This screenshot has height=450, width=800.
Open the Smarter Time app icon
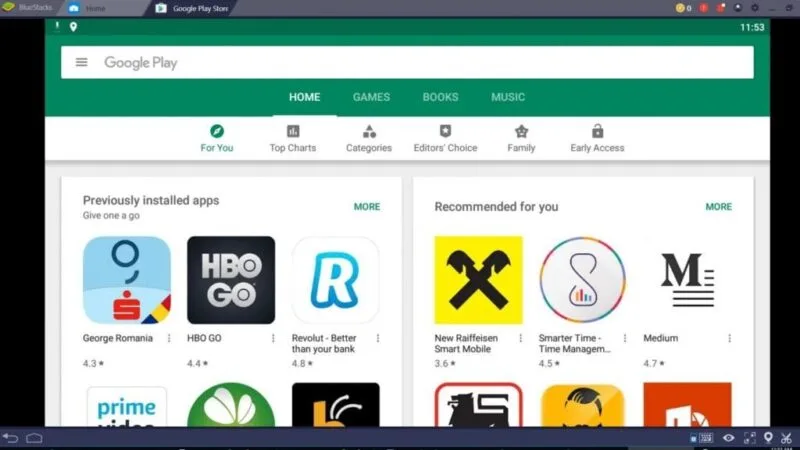pyautogui.click(x=583, y=280)
